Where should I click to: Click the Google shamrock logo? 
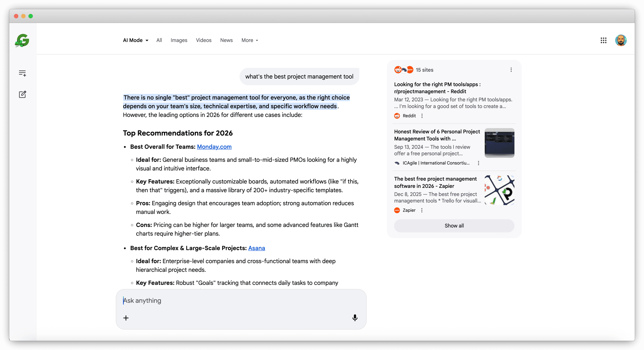(x=22, y=40)
